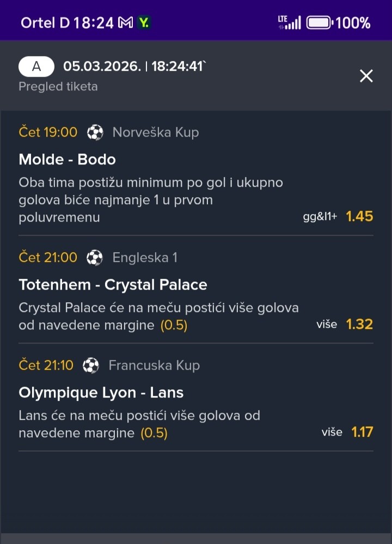392x544 pixels.
Task: Select the A ticket badge
Action: pos(36,67)
